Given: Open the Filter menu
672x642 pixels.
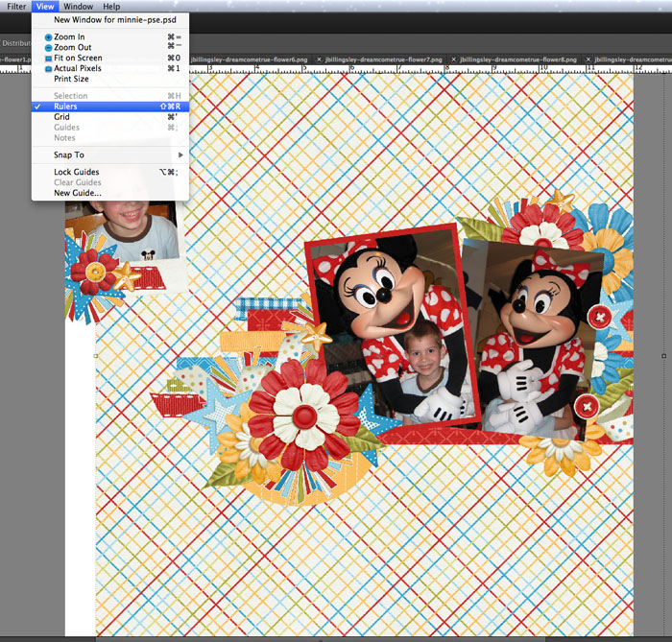Looking at the screenshot, I should click(16, 7).
